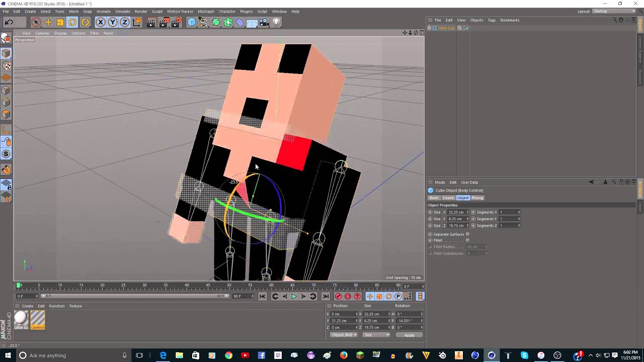The height and width of the screenshot is (362, 644).
Task: Switch to Texture mode in left toolbar
Action: 6,65
